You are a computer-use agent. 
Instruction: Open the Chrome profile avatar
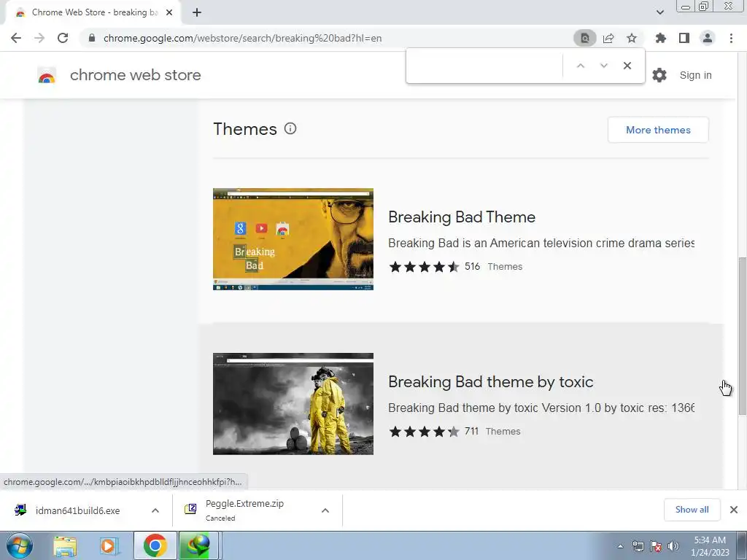(708, 38)
